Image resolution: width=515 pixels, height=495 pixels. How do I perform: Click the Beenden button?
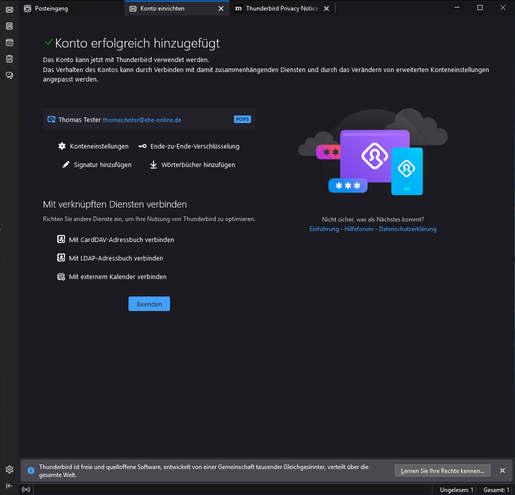[x=149, y=304]
